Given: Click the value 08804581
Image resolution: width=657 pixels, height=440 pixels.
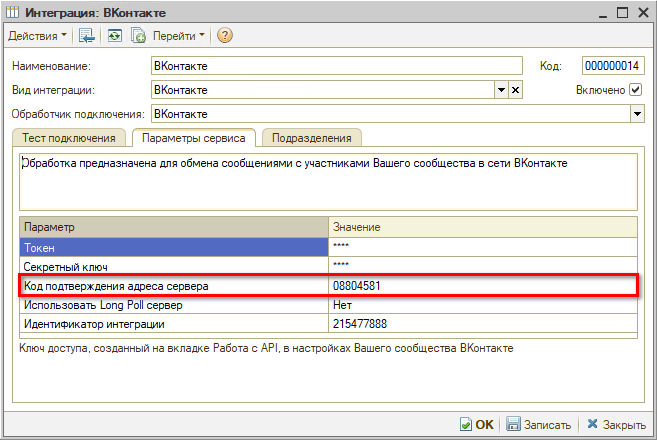Looking at the screenshot, I should (357, 286).
